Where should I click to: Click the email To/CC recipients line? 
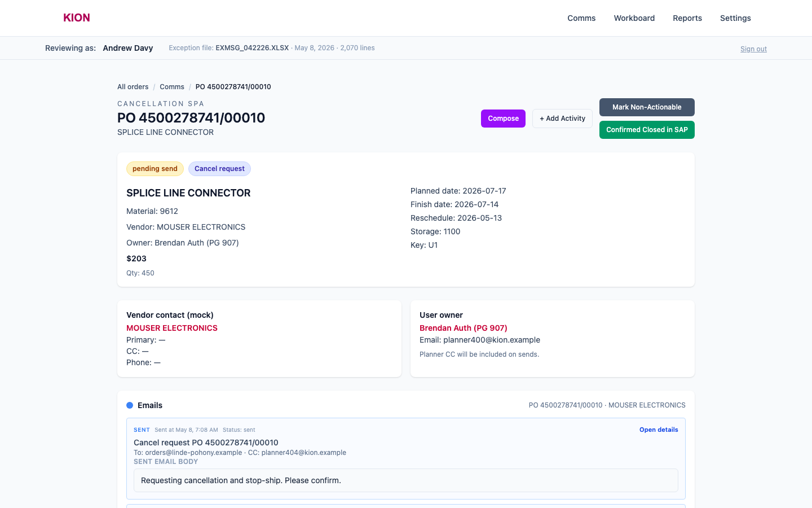click(x=240, y=453)
